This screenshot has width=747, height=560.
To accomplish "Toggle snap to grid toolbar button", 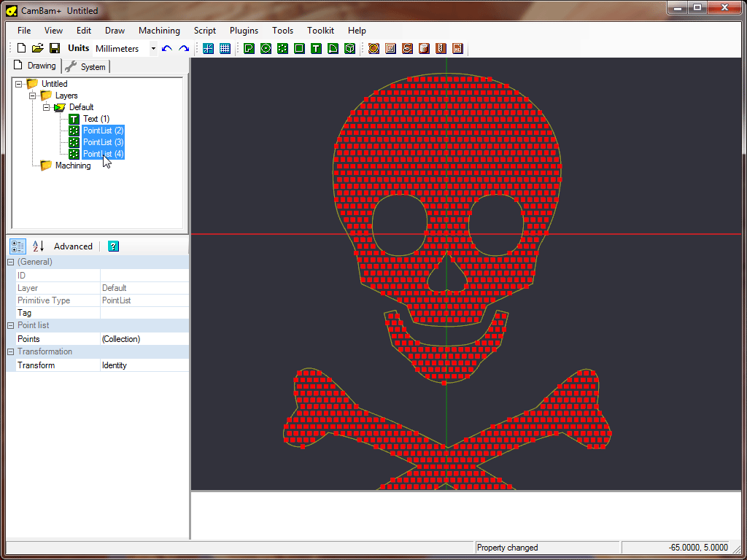I will tap(209, 49).
